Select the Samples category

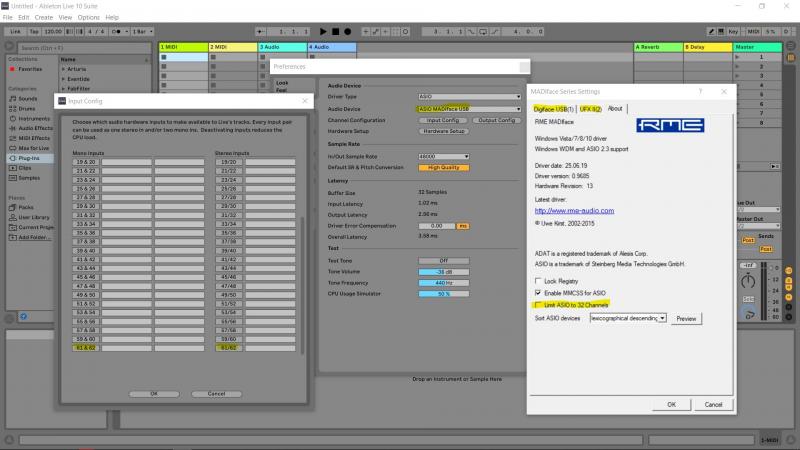[29, 178]
